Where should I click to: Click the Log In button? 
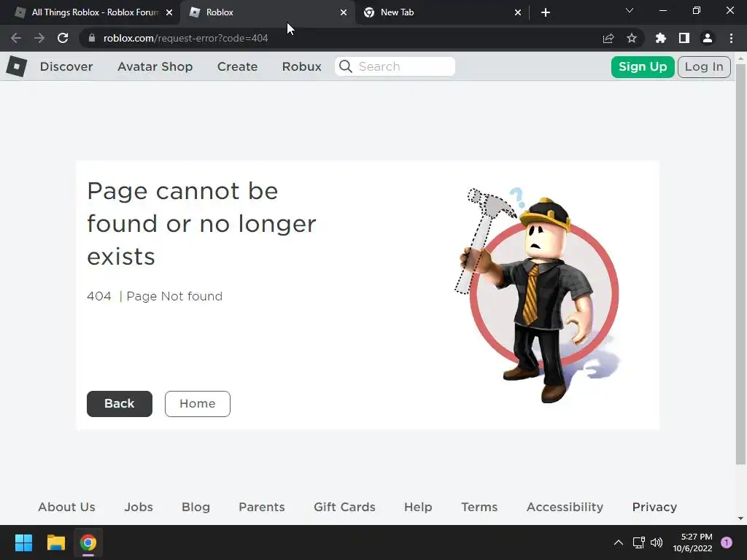[704, 66]
